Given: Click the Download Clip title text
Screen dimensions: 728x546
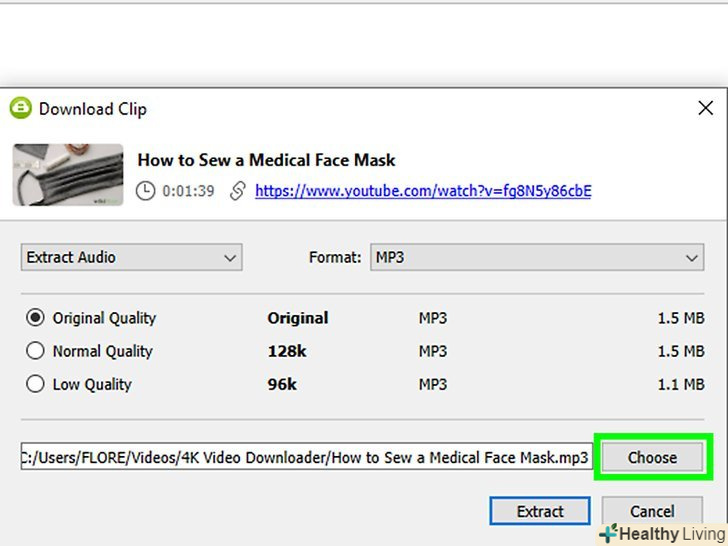Looking at the screenshot, I should [93, 109].
